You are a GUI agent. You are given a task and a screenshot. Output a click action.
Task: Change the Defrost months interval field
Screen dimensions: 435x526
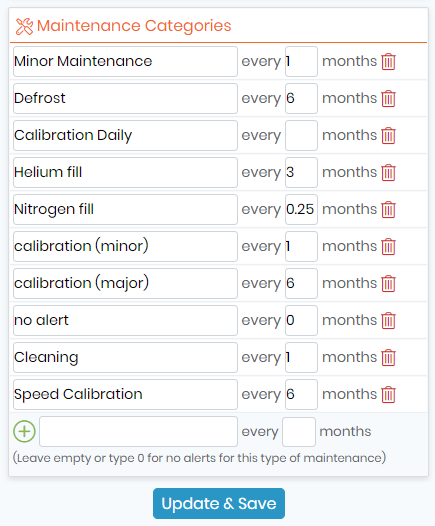point(301,98)
